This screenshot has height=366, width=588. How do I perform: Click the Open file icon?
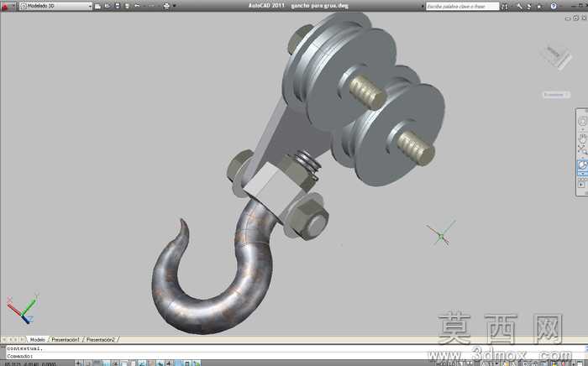click(108, 6)
